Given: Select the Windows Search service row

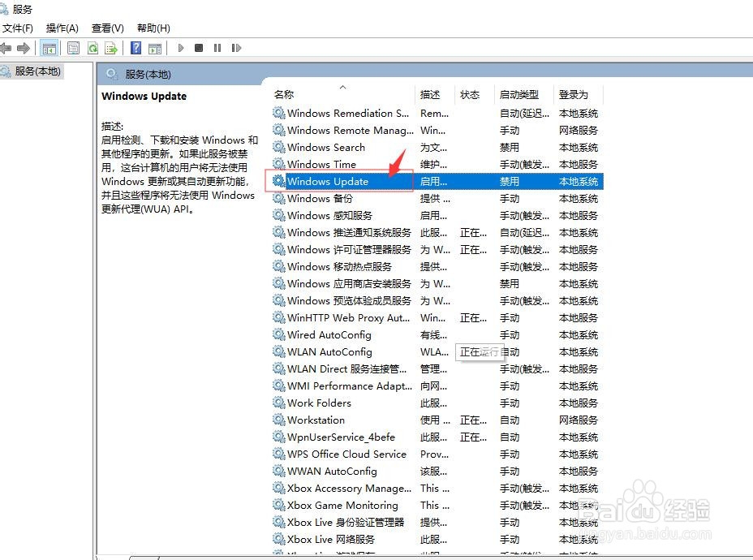Looking at the screenshot, I should 327,147.
